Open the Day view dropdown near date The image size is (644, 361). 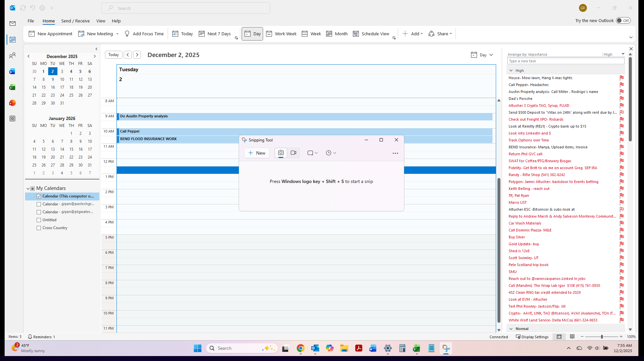point(482,55)
